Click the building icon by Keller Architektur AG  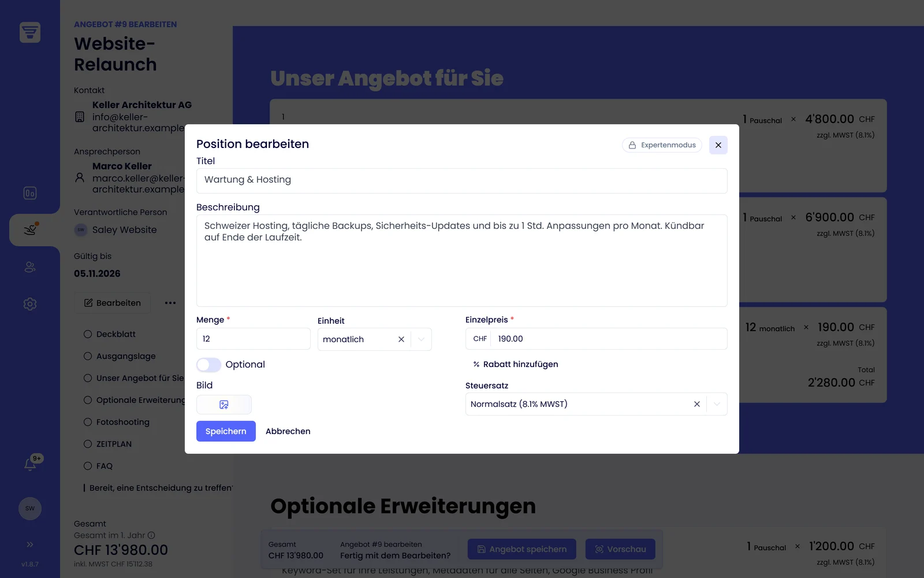click(80, 117)
